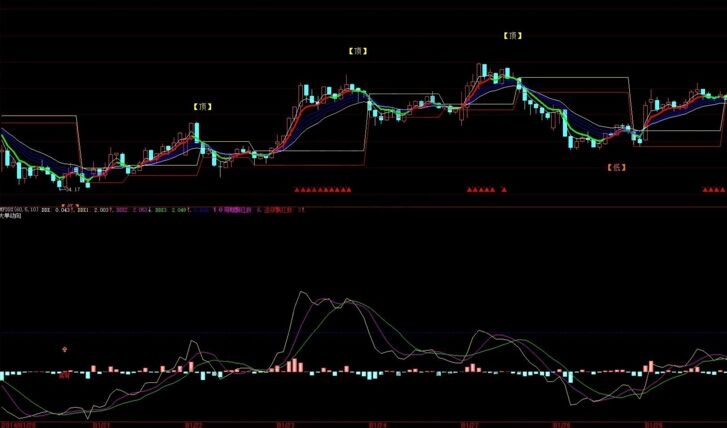Click the middle 【顶】 marker above the candles
This screenshot has width=727, height=428.
pyautogui.click(x=356, y=50)
